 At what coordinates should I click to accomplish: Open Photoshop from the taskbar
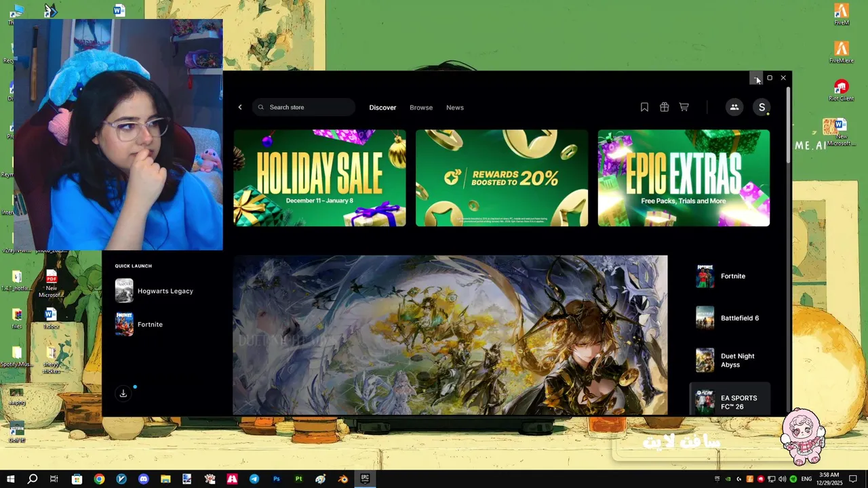click(x=277, y=479)
